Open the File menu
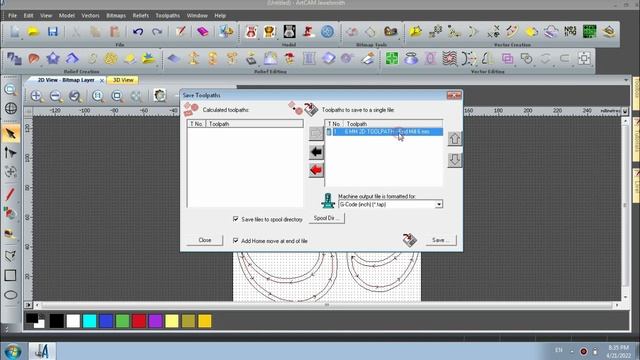640x360 pixels. coord(13,16)
